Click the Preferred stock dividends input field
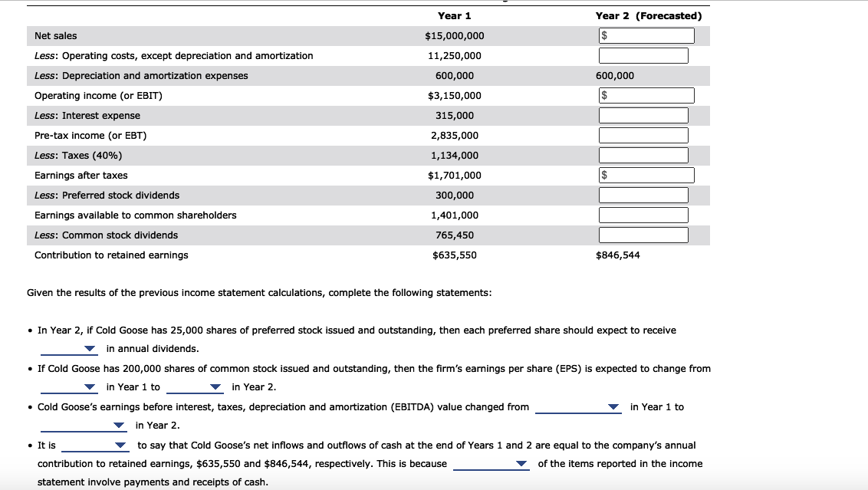The image size is (868, 490). [644, 195]
